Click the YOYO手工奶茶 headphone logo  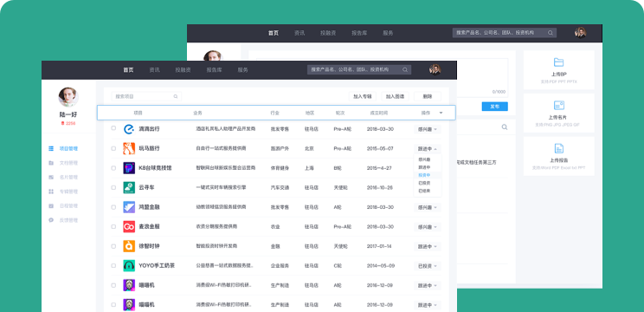click(x=129, y=266)
